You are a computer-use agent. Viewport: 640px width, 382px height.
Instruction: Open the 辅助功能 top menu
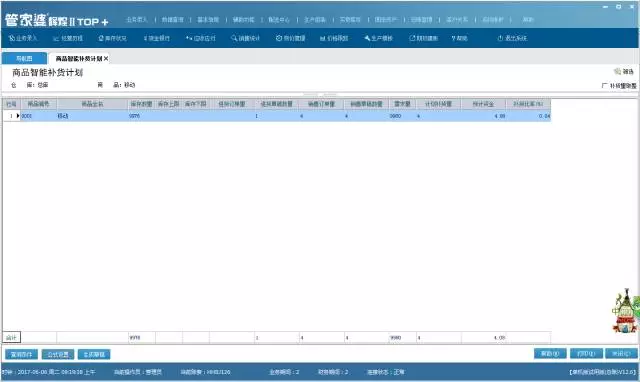click(x=243, y=20)
